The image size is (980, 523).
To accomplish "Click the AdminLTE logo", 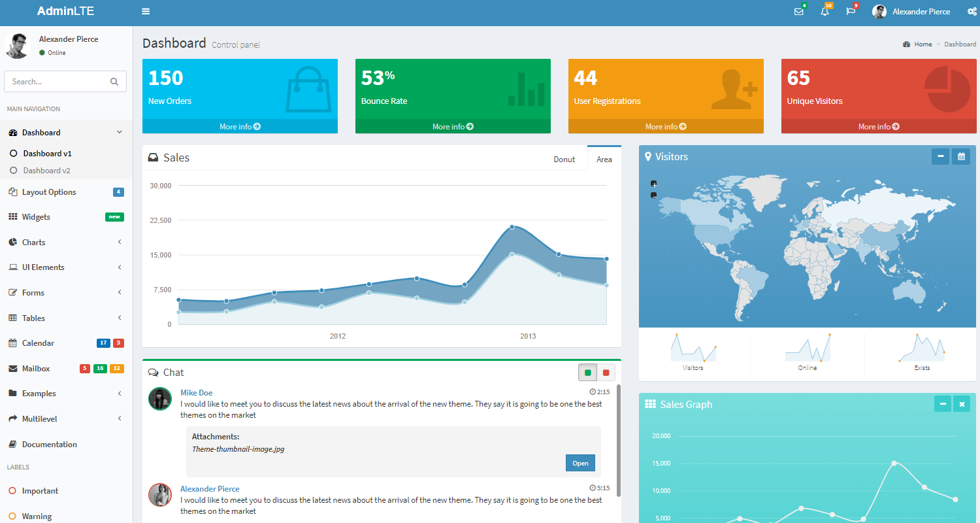I will tap(66, 11).
